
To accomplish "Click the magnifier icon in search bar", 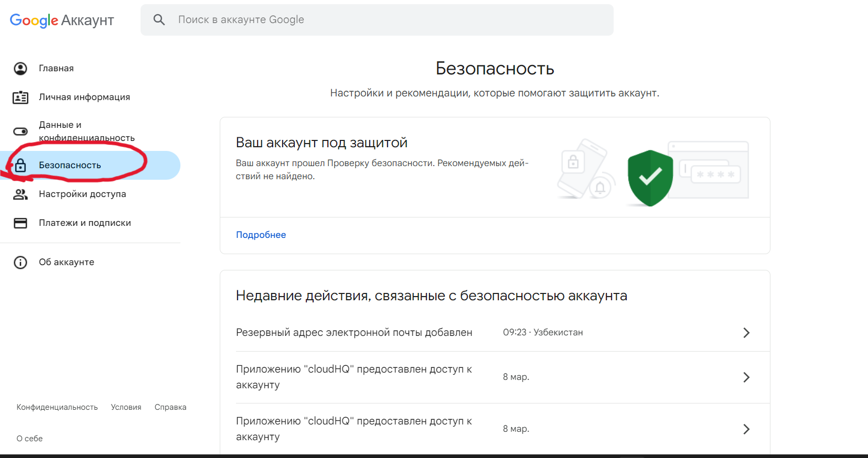I will pos(159,20).
